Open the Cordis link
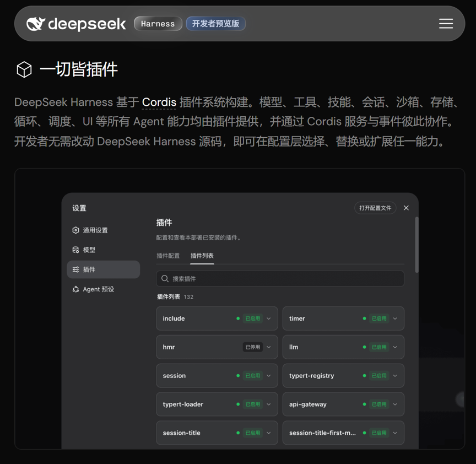The height and width of the screenshot is (464, 476). pyautogui.click(x=159, y=102)
